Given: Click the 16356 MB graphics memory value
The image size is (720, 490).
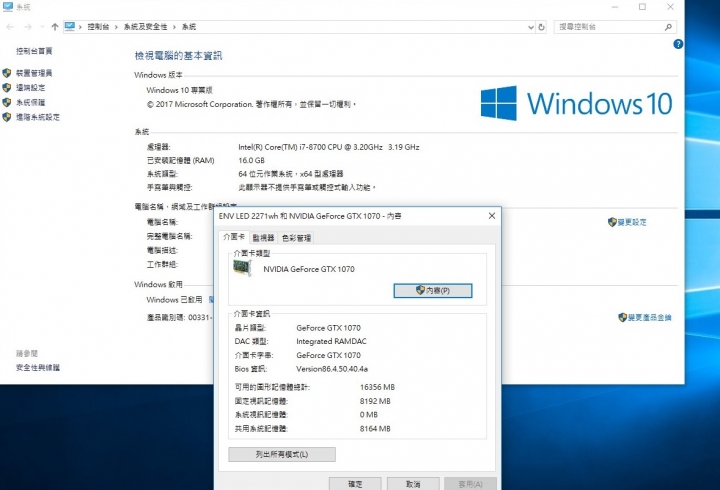Looking at the screenshot, I should click(377, 387).
